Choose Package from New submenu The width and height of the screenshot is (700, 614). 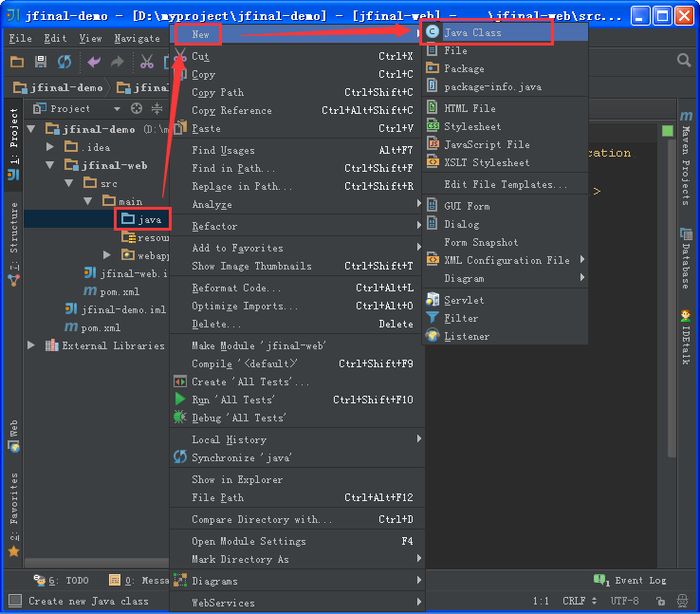click(x=504, y=68)
